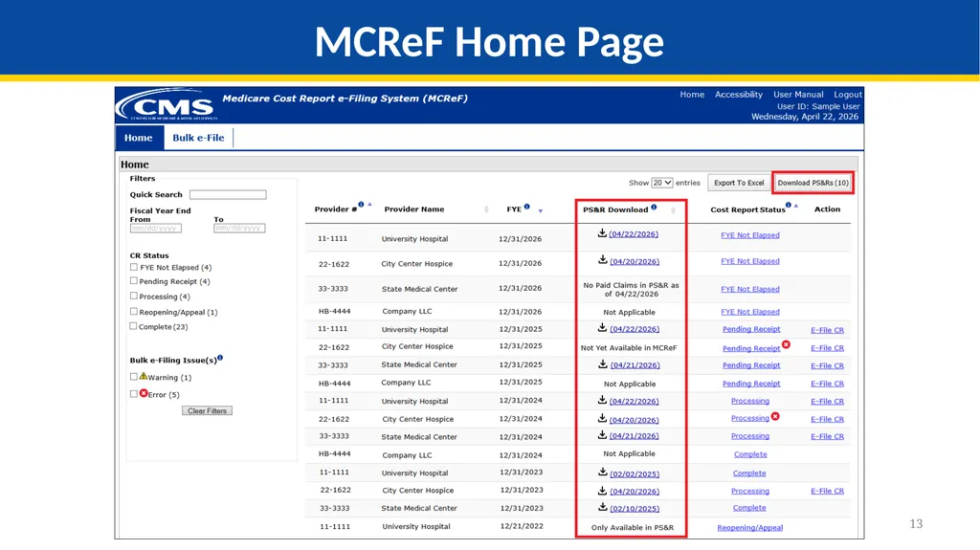This screenshot has width=980, height=550.
Task: Click info icon beside PS&R Download header
Action: pos(654,207)
